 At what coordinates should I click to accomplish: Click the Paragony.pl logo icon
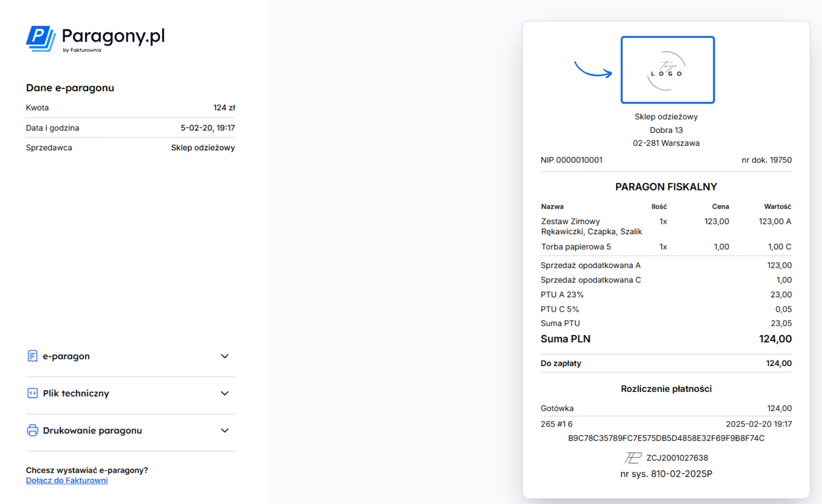[41, 38]
